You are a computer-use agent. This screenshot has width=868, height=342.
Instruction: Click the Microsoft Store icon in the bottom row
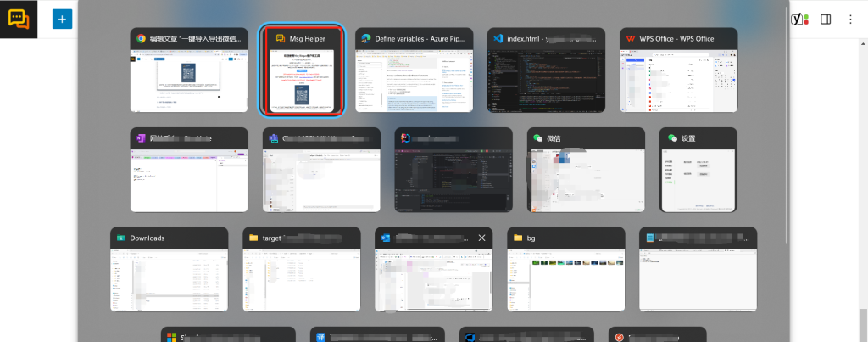tap(171, 337)
